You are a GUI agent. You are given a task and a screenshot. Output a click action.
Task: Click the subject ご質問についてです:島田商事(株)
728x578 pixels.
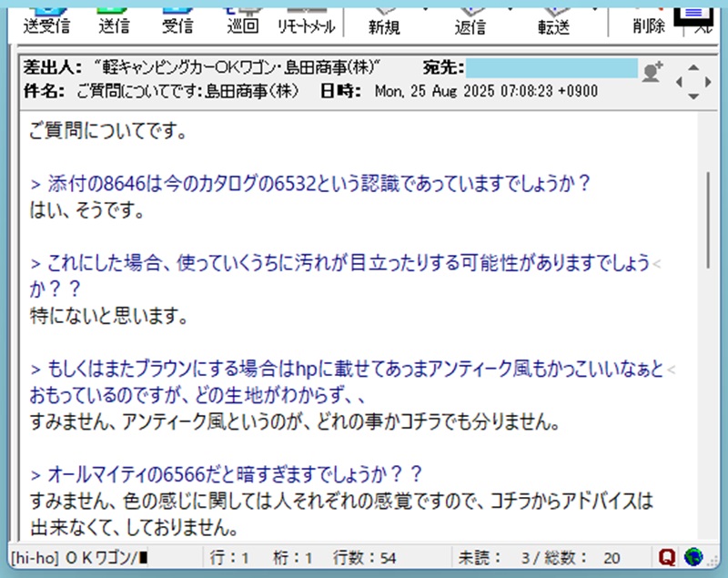[x=187, y=91]
